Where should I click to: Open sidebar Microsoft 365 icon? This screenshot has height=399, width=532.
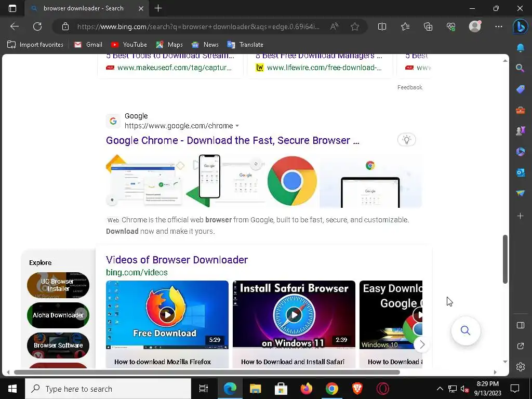520,151
